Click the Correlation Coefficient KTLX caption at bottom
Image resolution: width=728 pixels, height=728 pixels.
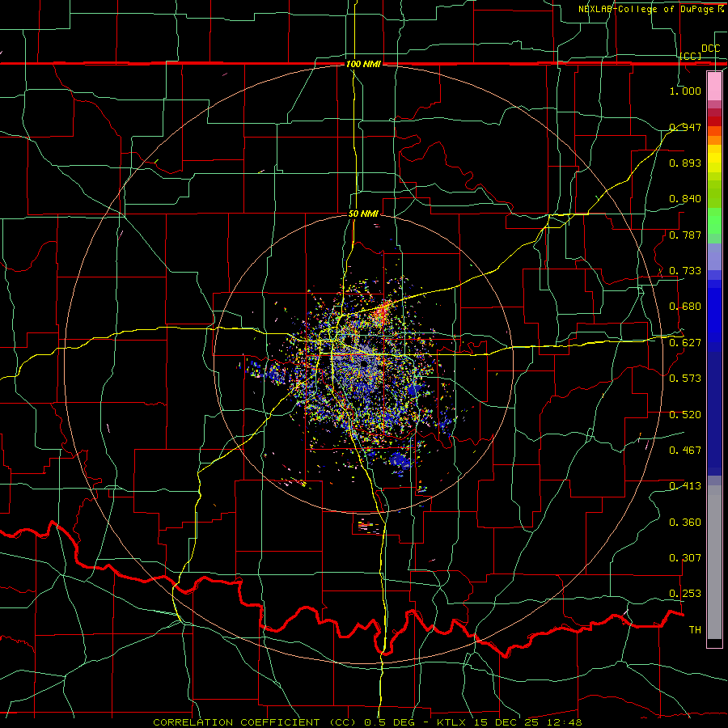367,722
